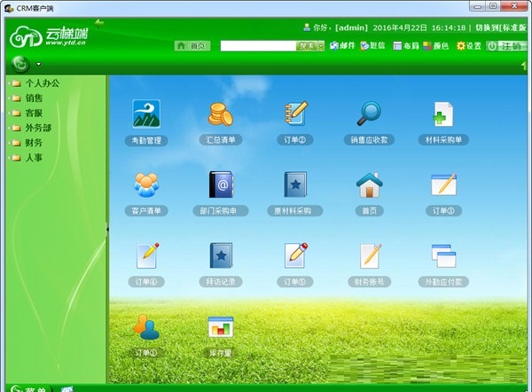This screenshot has height=392, width=532.
Task: Open the 订单① users icon
Action: click(146, 327)
